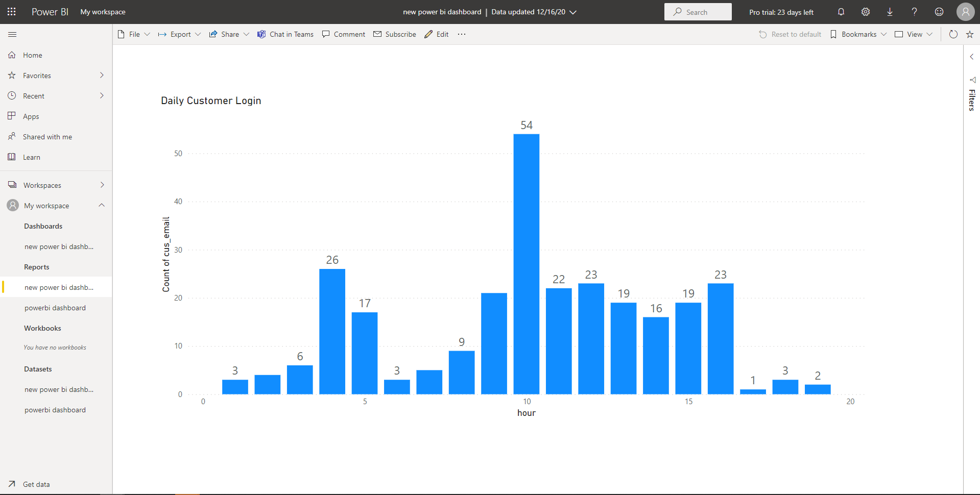
Task: Click the download arrow icon
Action: coord(890,12)
